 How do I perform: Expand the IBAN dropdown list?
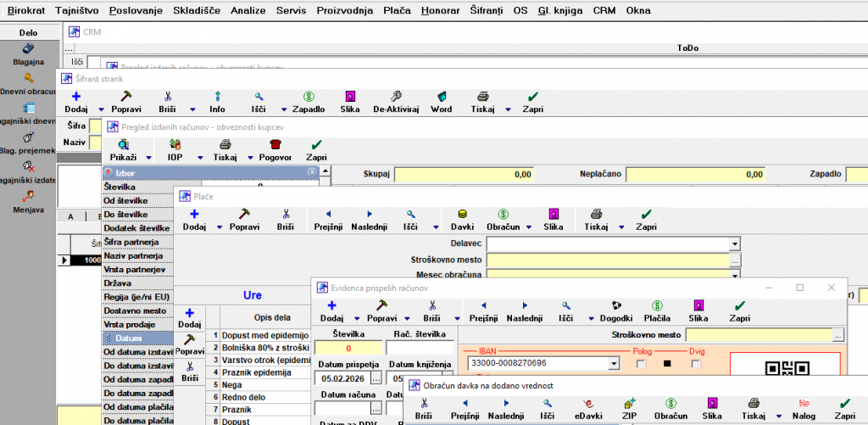613,364
